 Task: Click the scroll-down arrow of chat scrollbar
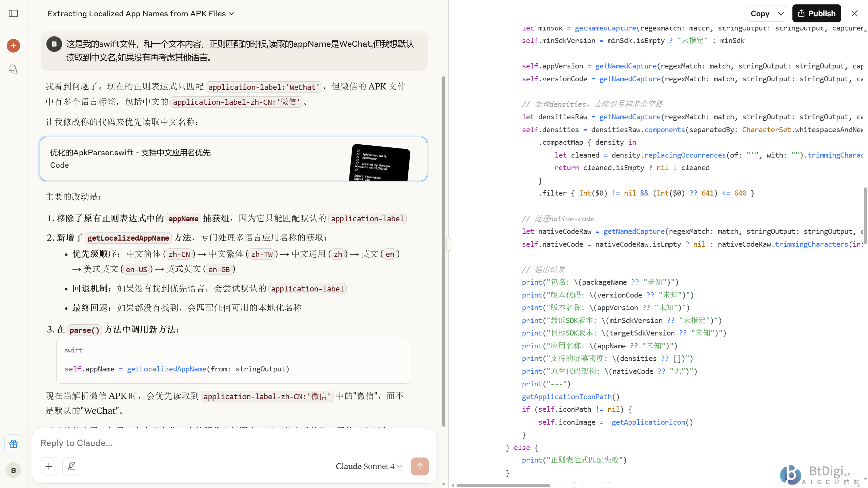[x=443, y=484]
